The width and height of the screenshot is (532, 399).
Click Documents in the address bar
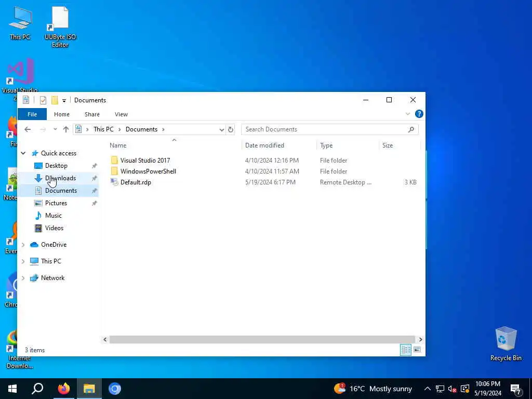(141, 129)
